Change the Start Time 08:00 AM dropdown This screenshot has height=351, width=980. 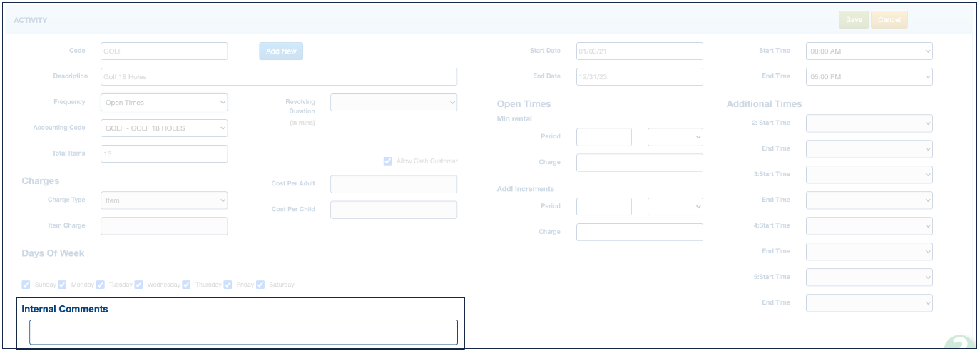[869, 51]
